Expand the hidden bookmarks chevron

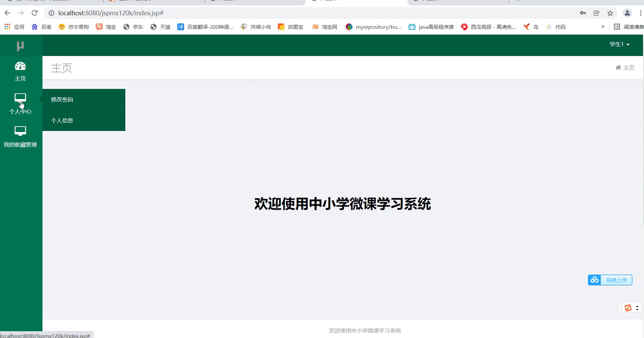click(603, 27)
